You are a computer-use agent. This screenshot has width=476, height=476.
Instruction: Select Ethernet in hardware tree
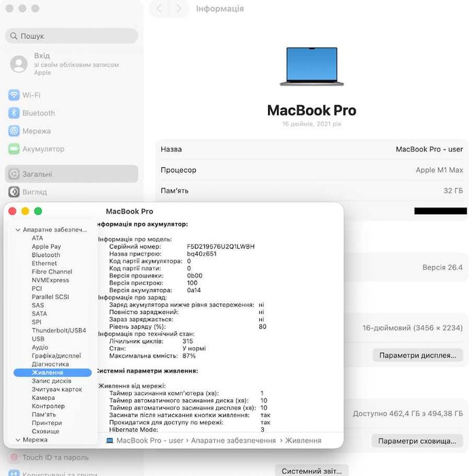(x=44, y=263)
